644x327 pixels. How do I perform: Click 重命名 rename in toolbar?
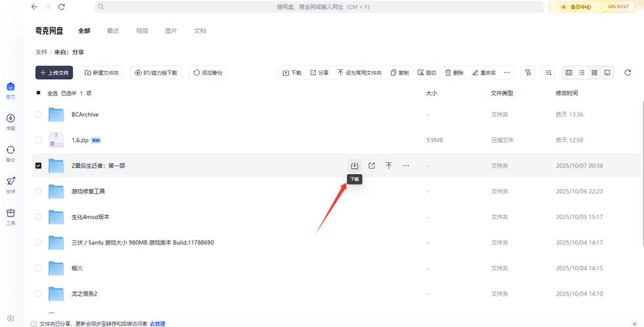[484, 73]
